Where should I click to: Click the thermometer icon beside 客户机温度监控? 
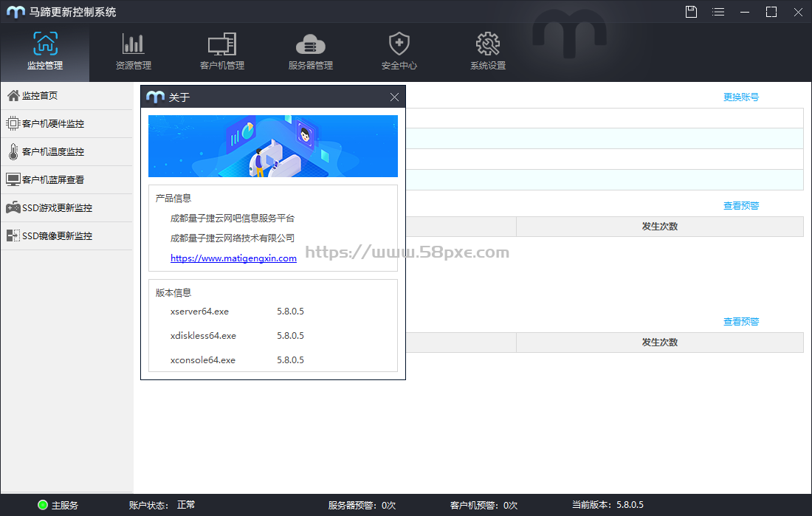13,151
